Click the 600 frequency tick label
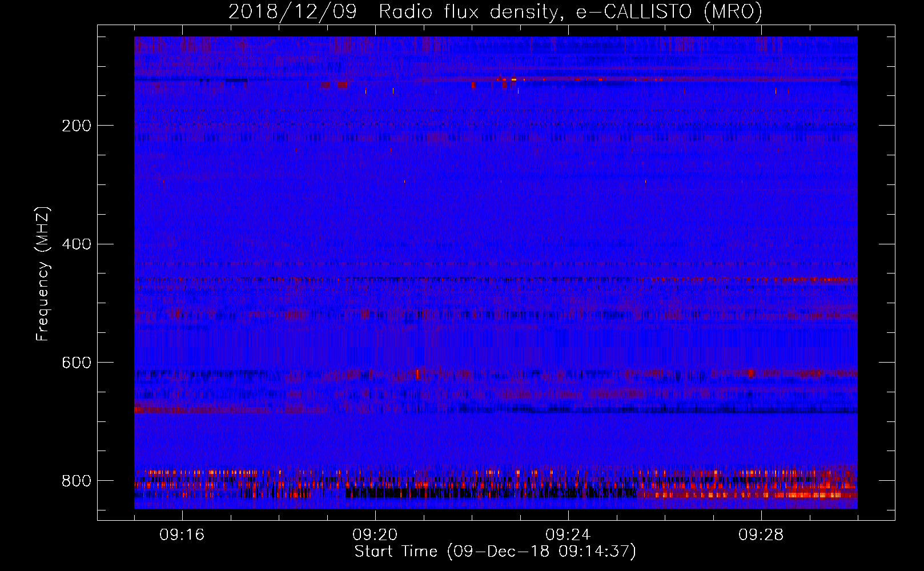924x571 pixels. 77,363
